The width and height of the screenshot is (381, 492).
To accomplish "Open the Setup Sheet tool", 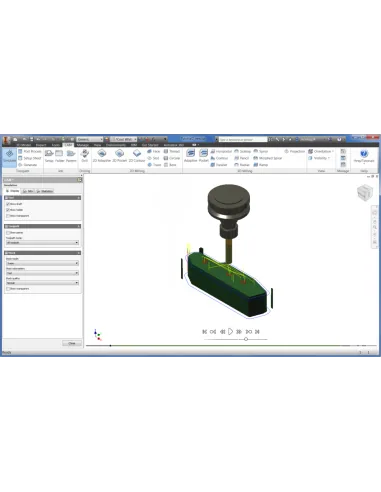I will (30, 158).
